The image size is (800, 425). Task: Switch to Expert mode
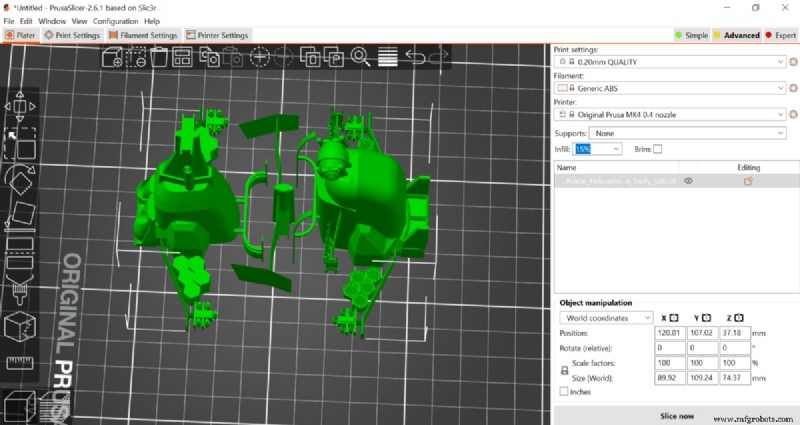click(781, 35)
